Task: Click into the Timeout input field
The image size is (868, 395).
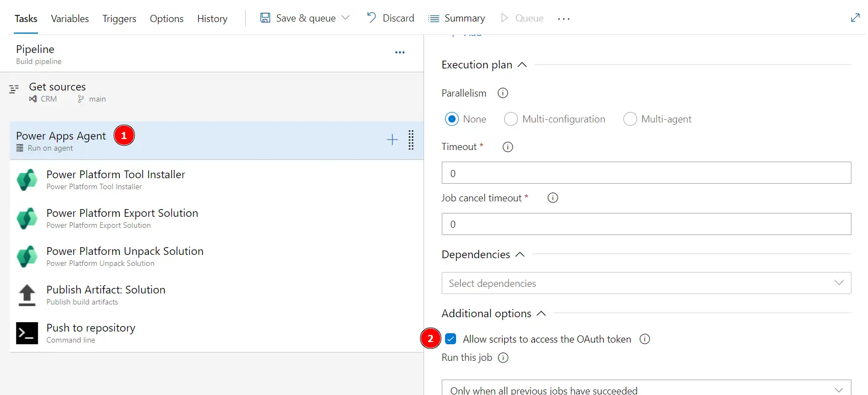Action: click(646, 173)
